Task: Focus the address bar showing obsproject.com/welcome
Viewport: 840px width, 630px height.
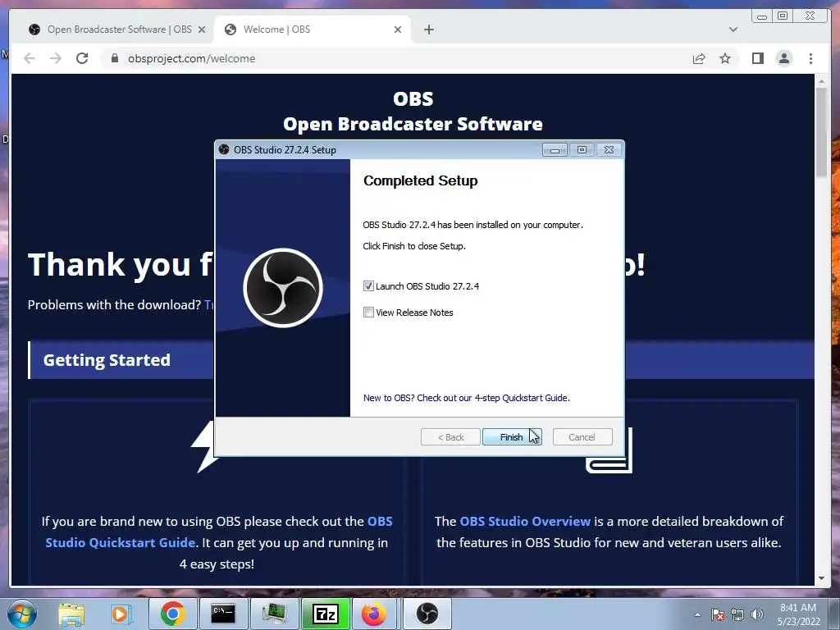Action: point(396,58)
